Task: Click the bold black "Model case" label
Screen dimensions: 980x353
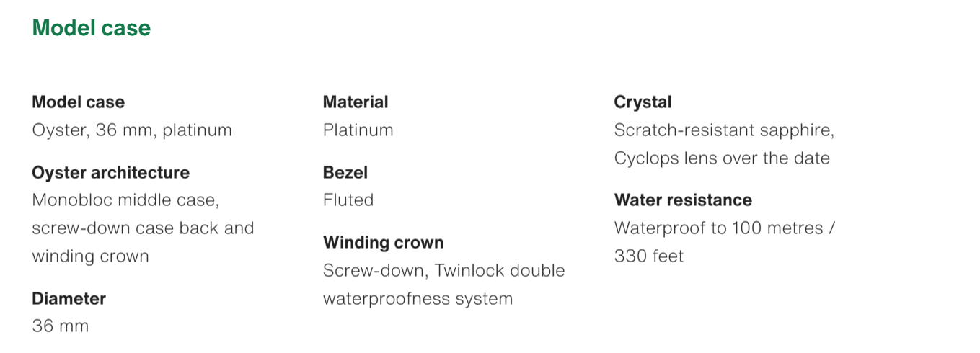Action: 78,102
